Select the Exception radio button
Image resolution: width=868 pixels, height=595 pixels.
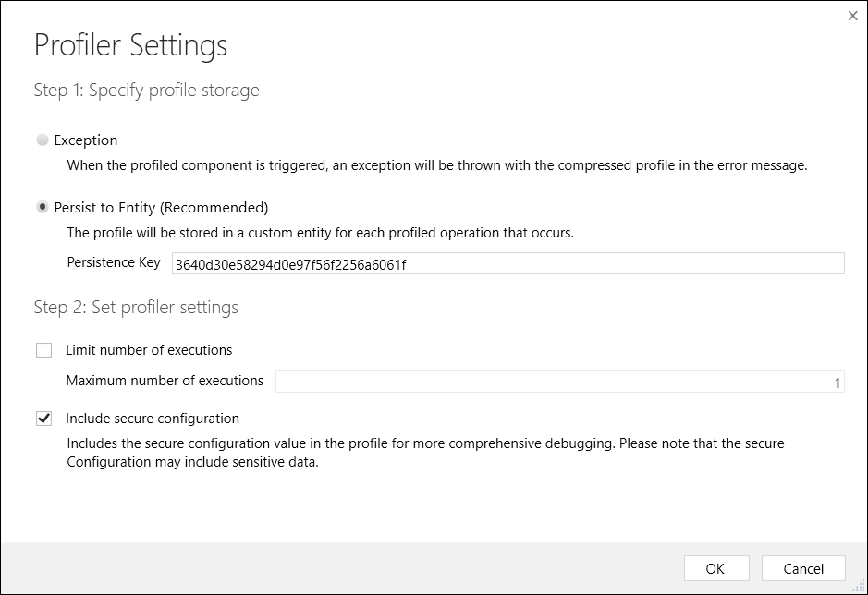click(43, 140)
